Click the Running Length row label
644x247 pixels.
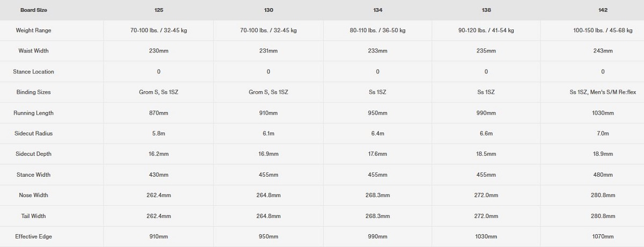(33, 113)
